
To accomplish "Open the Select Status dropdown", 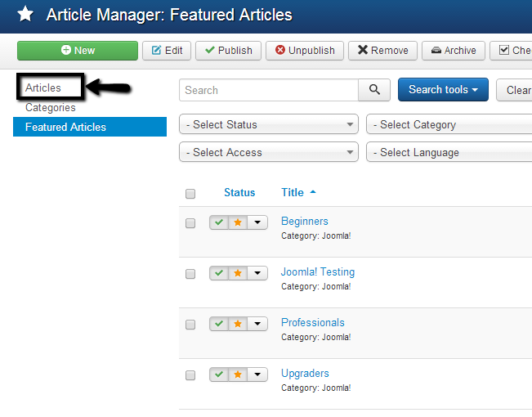I will [x=269, y=125].
